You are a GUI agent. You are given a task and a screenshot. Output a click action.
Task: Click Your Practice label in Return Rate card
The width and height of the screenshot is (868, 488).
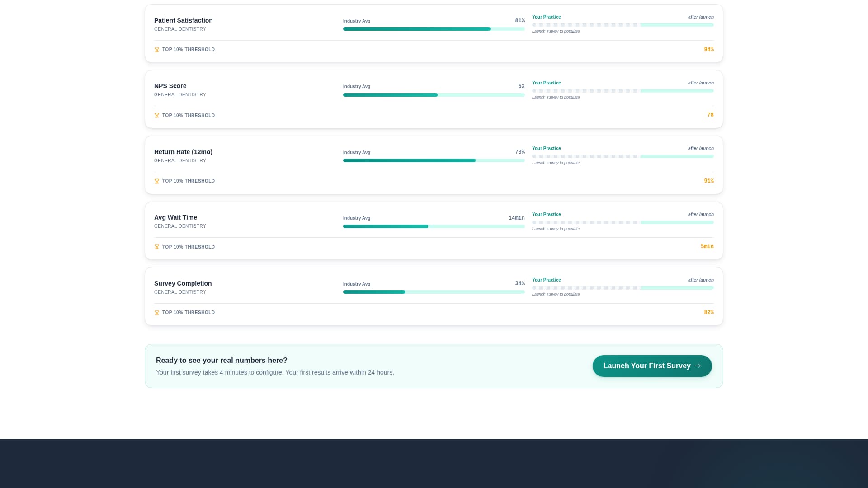pyautogui.click(x=546, y=149)
